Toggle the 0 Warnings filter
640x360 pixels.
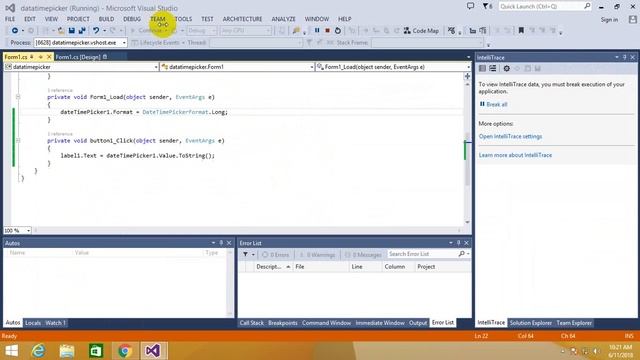317,254
